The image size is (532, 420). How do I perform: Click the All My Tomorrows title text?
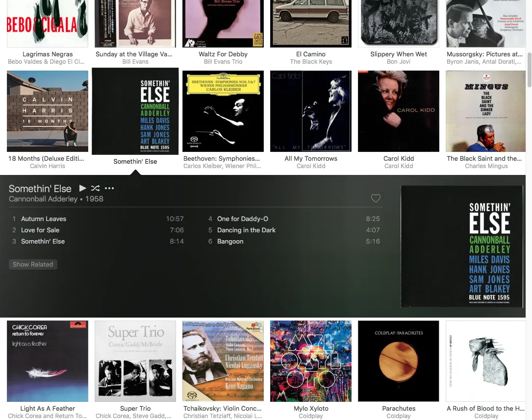[311, 159]
